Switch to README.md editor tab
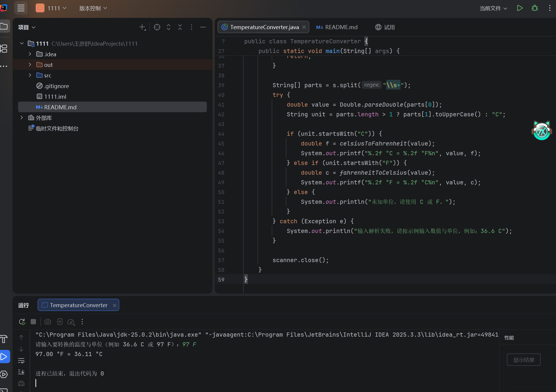Image resolution: width=556 pixels, height=392 pixels. tap(337, 27)
